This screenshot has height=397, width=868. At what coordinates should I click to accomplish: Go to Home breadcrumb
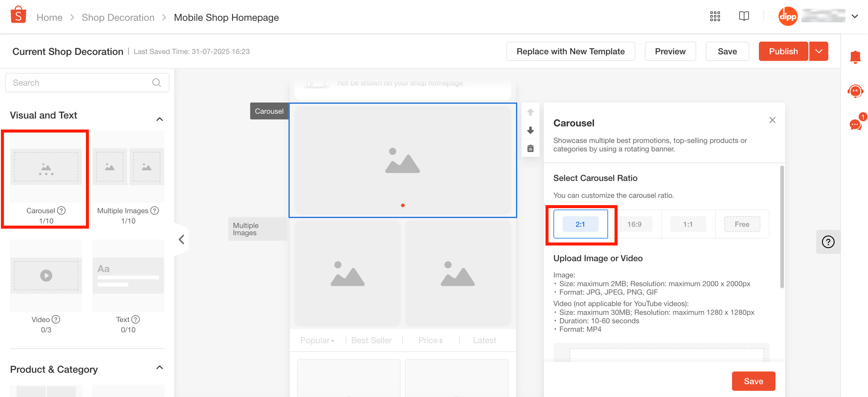[x=49, y=17]
